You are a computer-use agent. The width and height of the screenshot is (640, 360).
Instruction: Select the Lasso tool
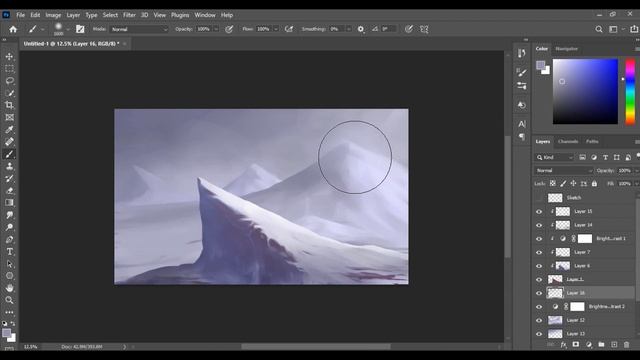9,81
